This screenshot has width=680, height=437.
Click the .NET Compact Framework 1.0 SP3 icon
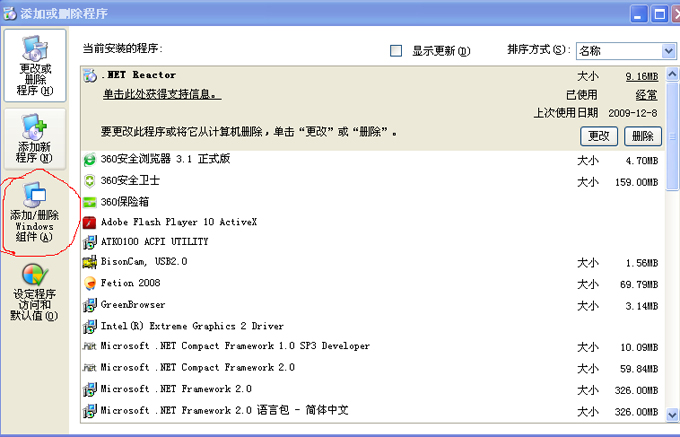(89, 346)
